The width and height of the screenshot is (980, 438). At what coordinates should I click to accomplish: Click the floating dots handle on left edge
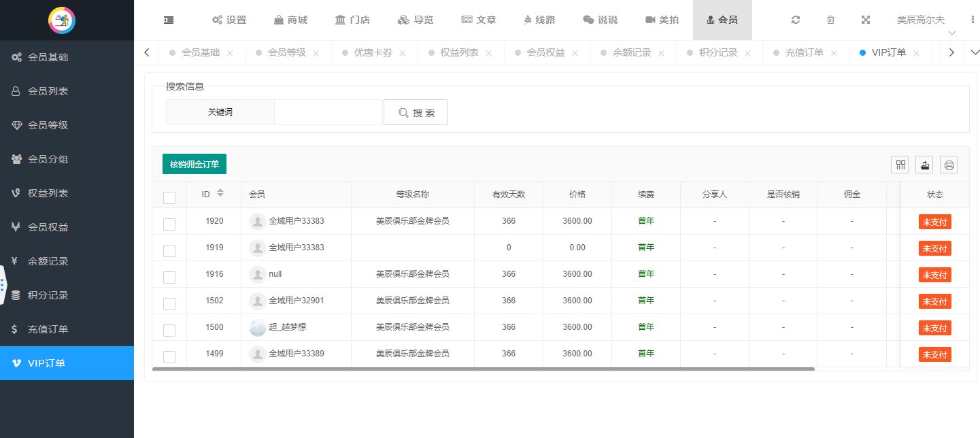click(x=3, y=286)
